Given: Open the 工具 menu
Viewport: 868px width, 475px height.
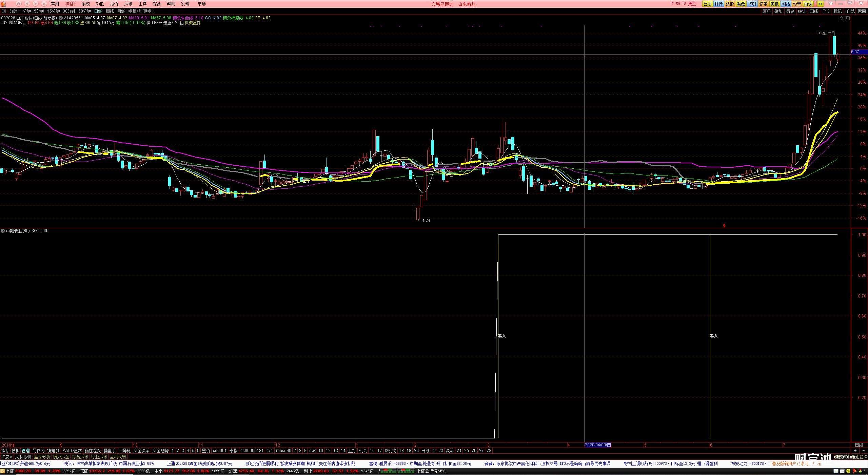Looking at the screenshot, I should [142, 4].
